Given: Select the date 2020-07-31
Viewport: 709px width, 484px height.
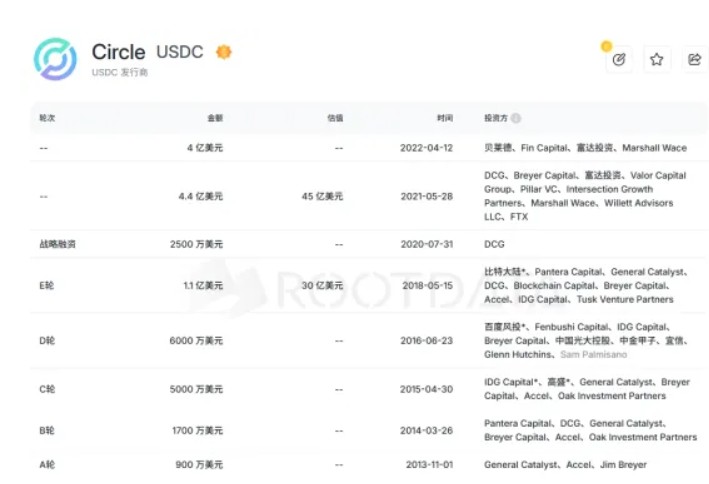Looking at the screenshot, I should (x=427, y=244).
